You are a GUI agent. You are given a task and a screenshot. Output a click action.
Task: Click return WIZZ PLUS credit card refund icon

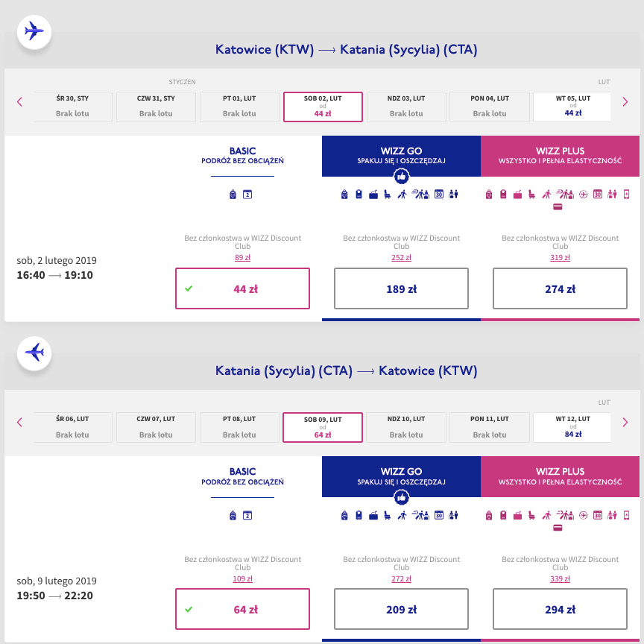click(x=558, y=528)
